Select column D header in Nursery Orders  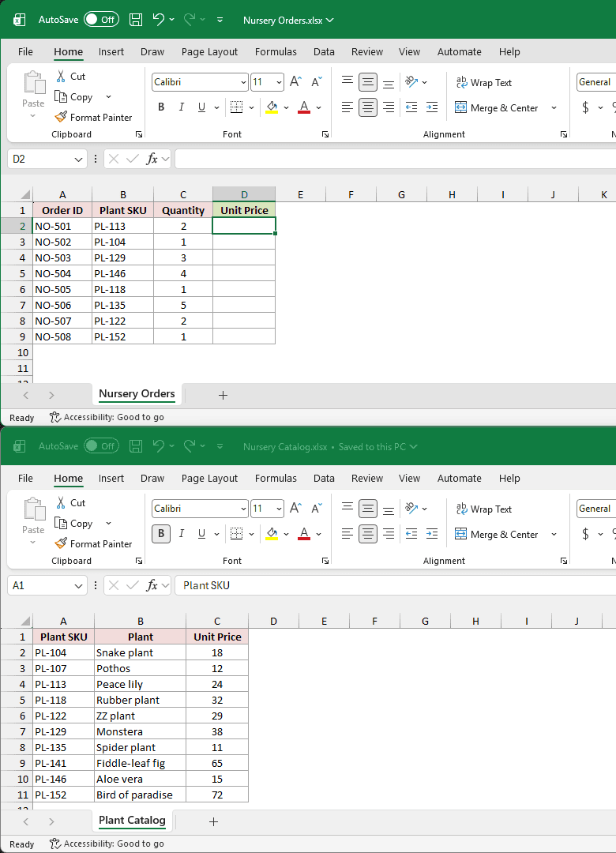point(244,195)
